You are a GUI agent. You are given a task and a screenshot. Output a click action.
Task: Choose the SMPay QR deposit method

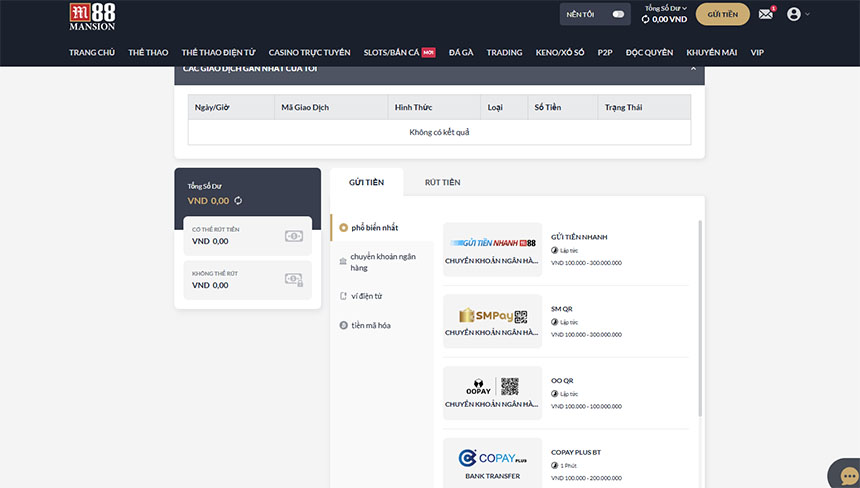[492, 321]
